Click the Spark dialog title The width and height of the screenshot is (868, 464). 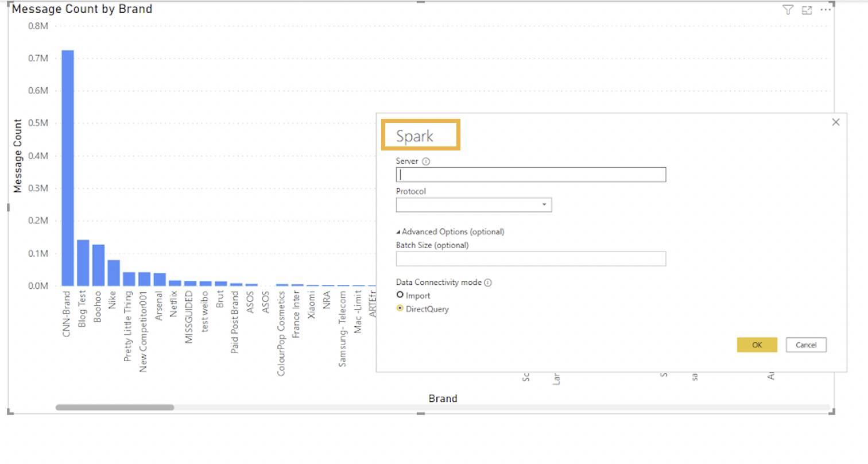414,136
